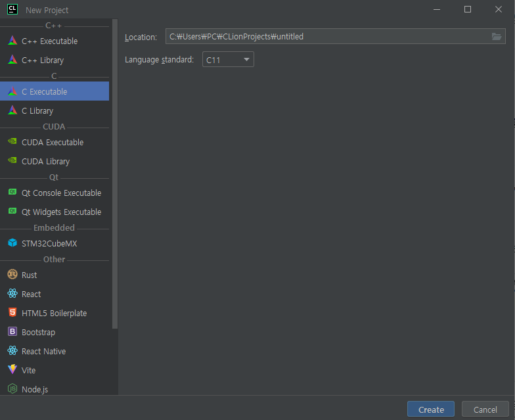The image size is (515, 420).
Task: Choose the Qt Widgets Executable label
Action: pyautogui.click(x=62, y=212)
